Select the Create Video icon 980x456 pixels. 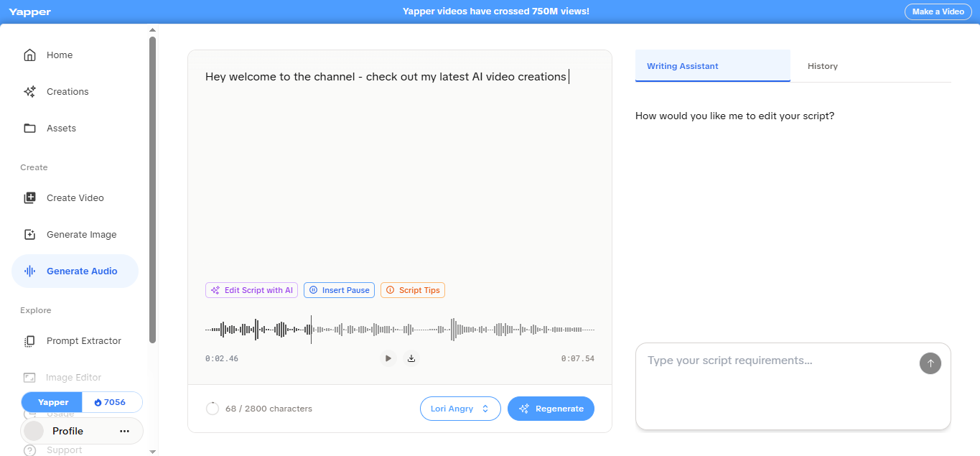pos(30,197)
